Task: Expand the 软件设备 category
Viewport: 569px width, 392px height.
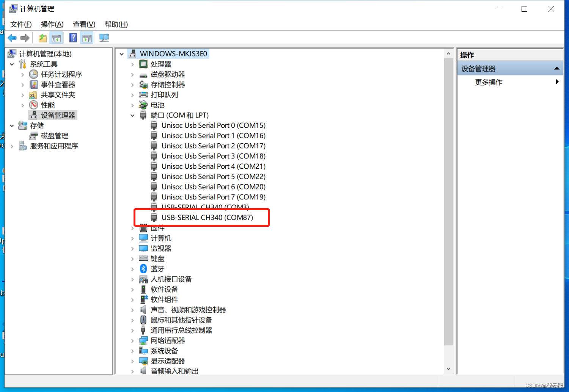Action: point(132,289)
